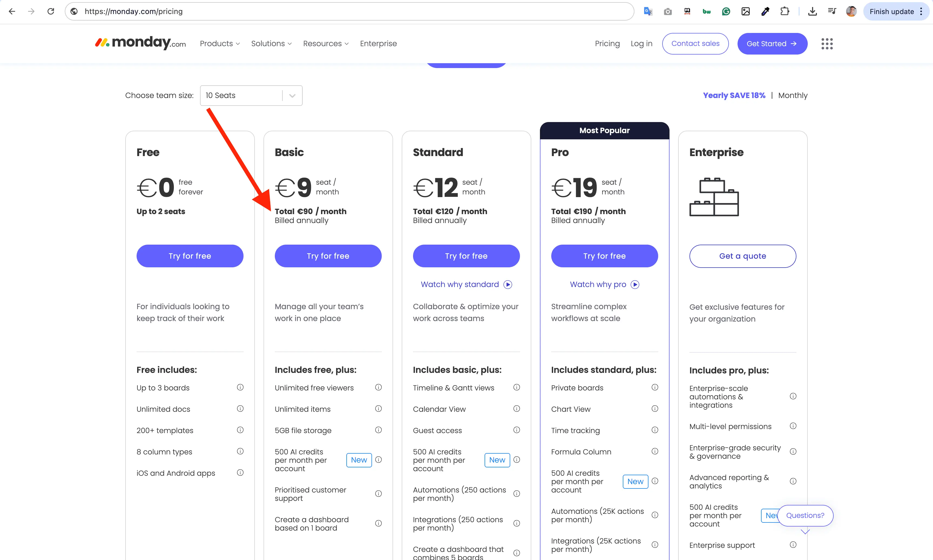Screen dimensions: 933x560
Task: Show info for Timeline & Gantt views
Action: [x=516, y=387]
